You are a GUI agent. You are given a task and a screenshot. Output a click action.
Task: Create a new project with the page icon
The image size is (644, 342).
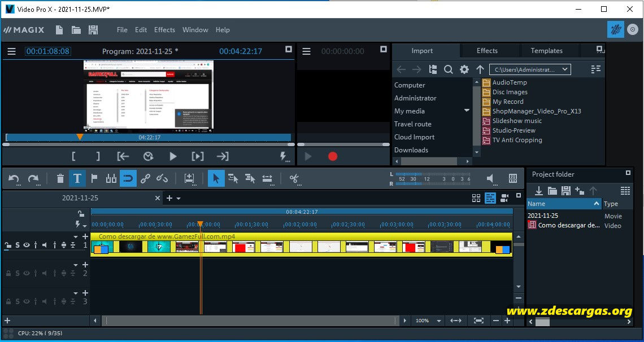pos(59,29)
